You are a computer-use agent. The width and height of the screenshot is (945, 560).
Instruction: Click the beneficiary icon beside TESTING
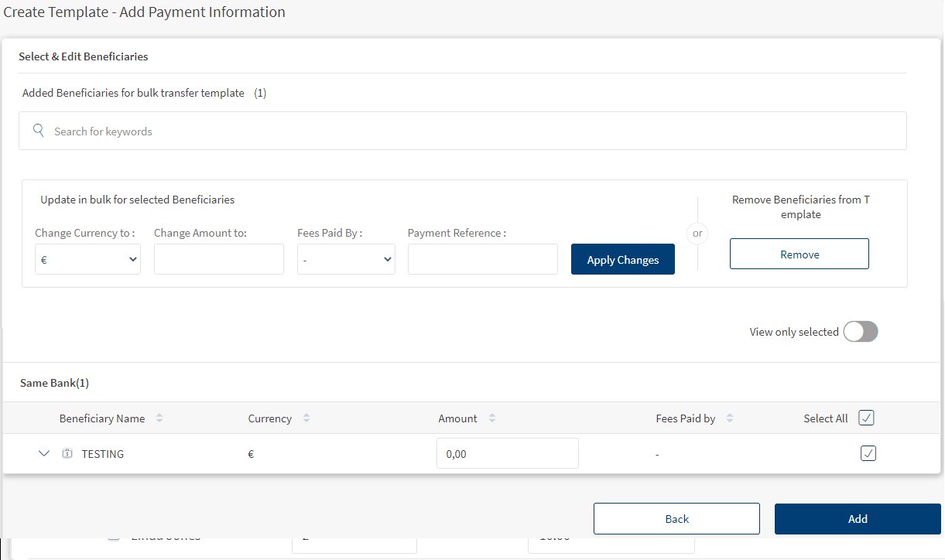[67, 454]
